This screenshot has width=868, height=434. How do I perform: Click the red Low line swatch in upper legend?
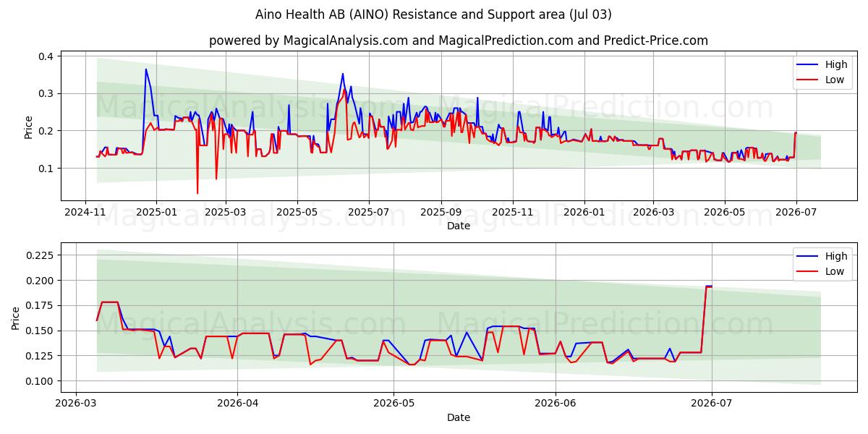coord(809,80)
